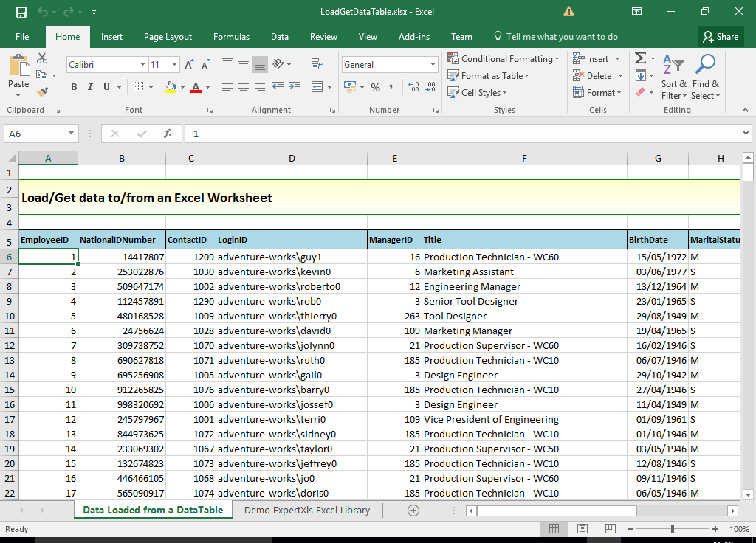
Task: Click the AutoSum icon
Action: 641,58
